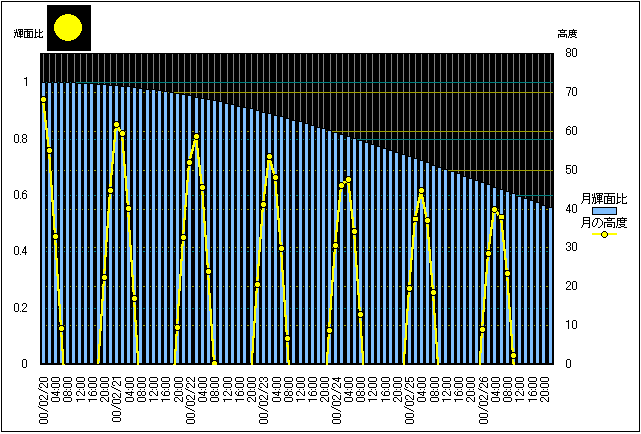Select the 月の高度 legend label

pyautogui.click(x=603, y=223)
